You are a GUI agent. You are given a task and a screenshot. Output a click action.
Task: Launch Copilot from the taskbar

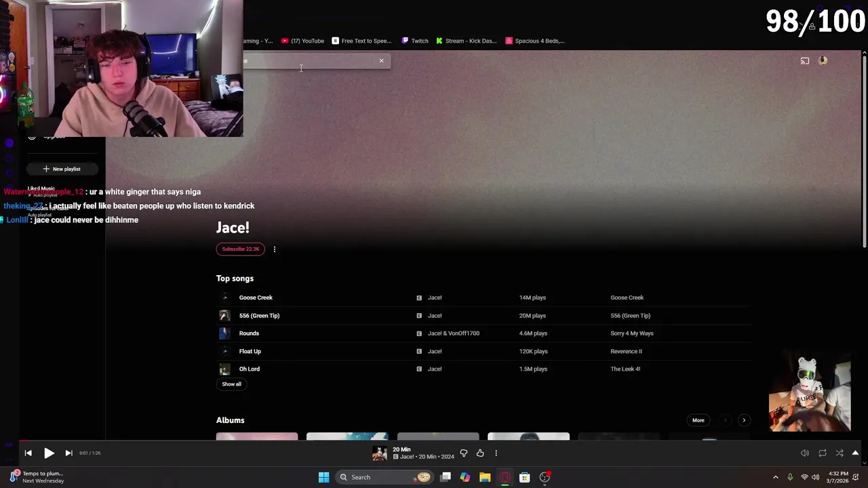coord(465,477)
